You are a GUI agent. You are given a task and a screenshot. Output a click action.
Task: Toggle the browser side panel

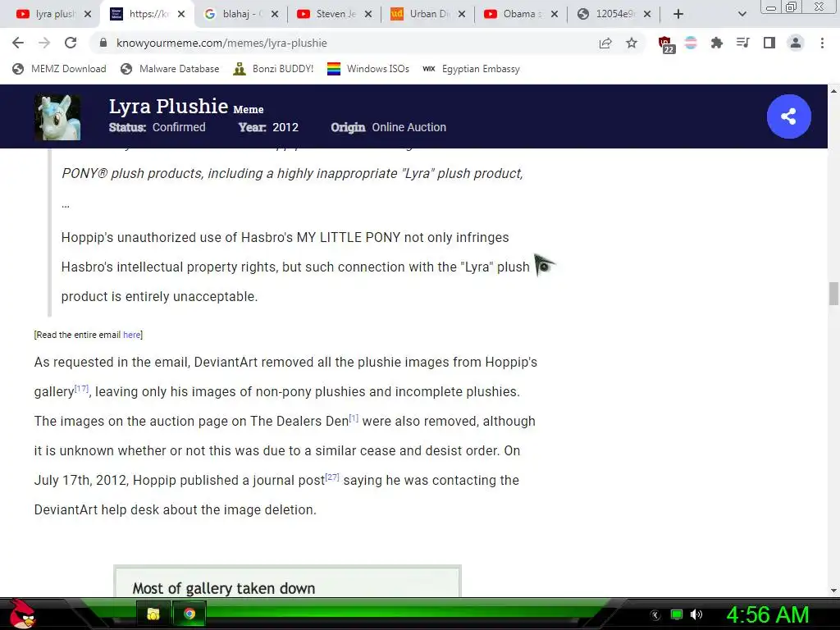[769, 43]
